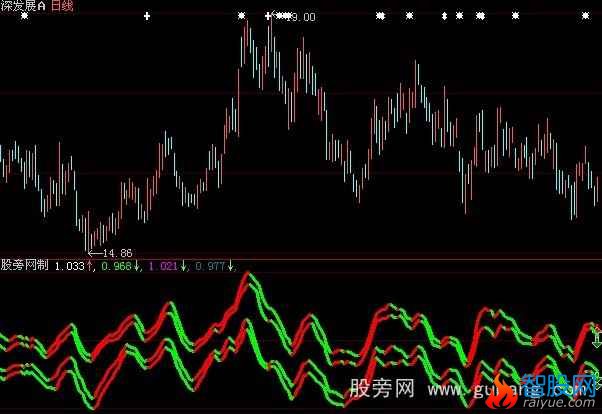Click the up-down arrow info marker
The image size is (602, 414).
tap(444, 16)
